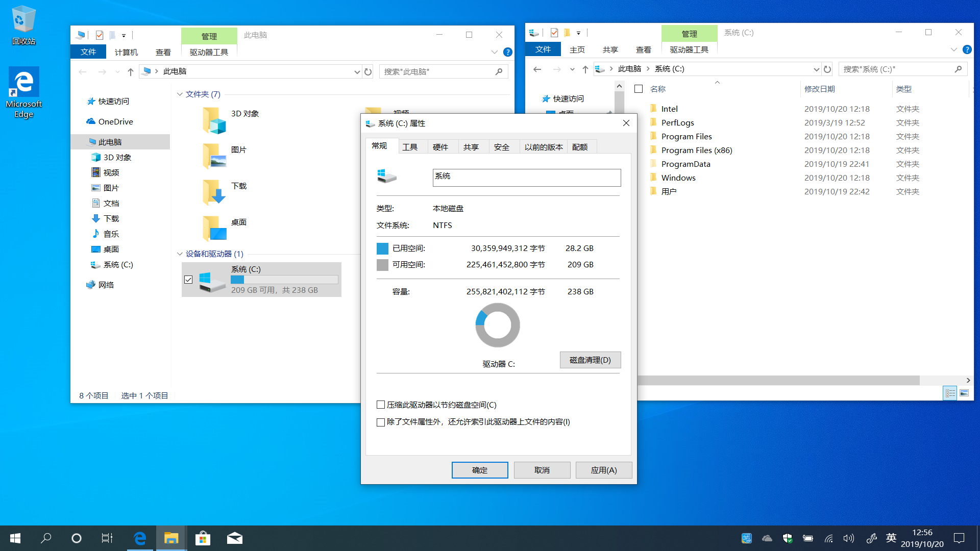980x551 pixels.
Task: Sort by the 修改日期 column header
Action: (820, 89)
